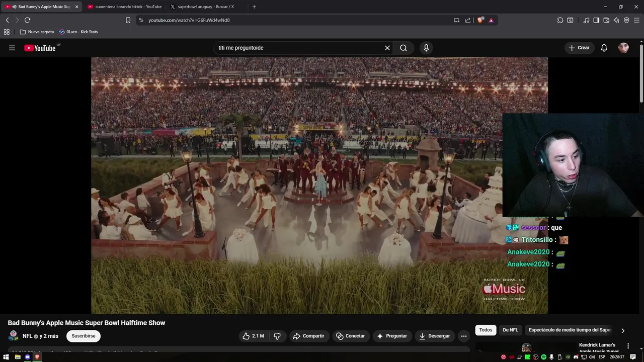
Task: Go back in browser history
Action: point(7,20)
